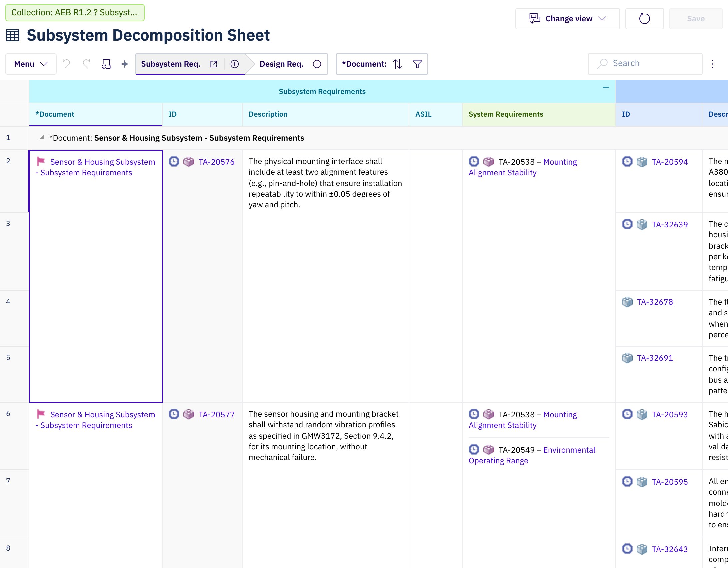Click the reload circular arrow button
The height and width of the screenshot is (568, 728).
point(644,19)
